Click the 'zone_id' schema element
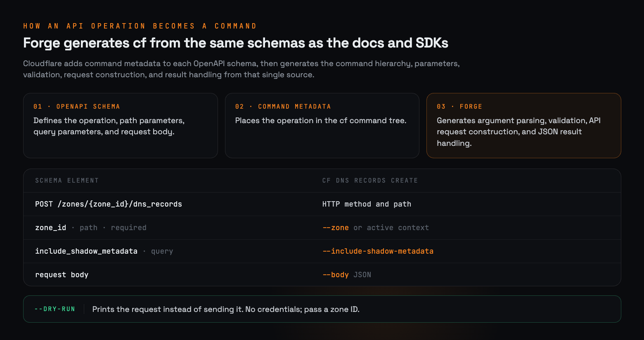Screen dimensions: 644x340 pyautogui.click(x=51, y=228)
